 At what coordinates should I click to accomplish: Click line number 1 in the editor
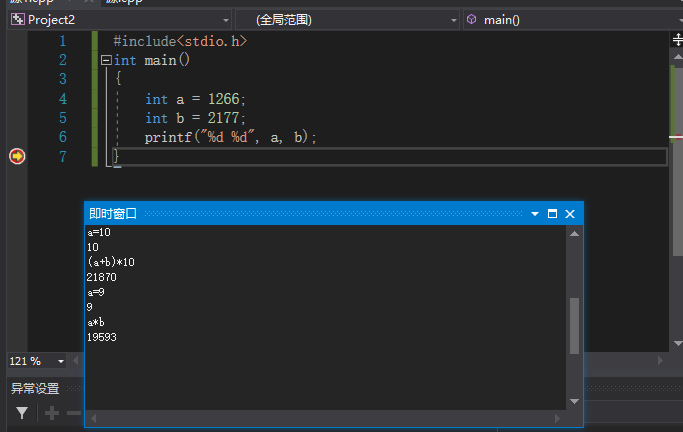pos(63,41)
